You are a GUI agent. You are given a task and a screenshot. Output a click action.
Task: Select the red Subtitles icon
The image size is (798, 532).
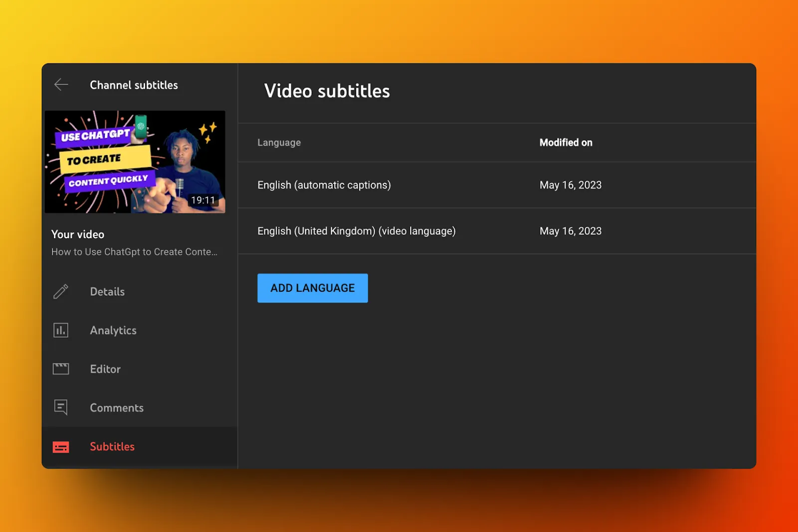[x=61, y=447]
